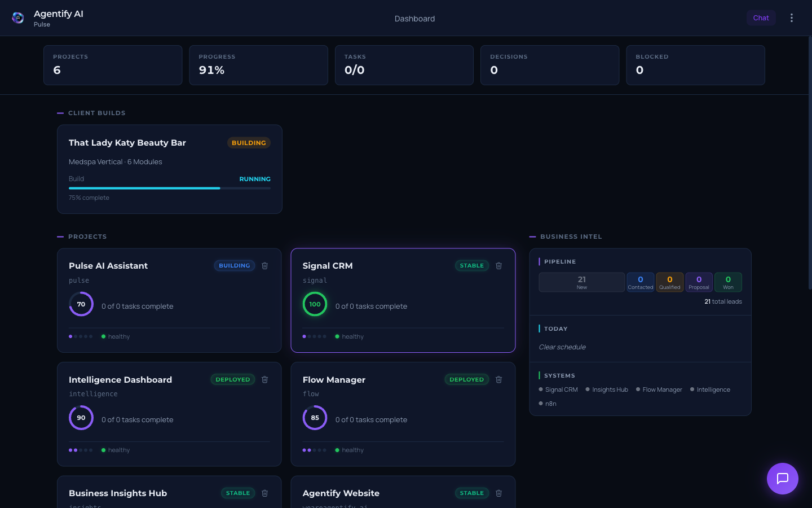
Task: Click the 100 progress ring on Signal CRM
Action: pyautogui.click(x=315, y=304)
